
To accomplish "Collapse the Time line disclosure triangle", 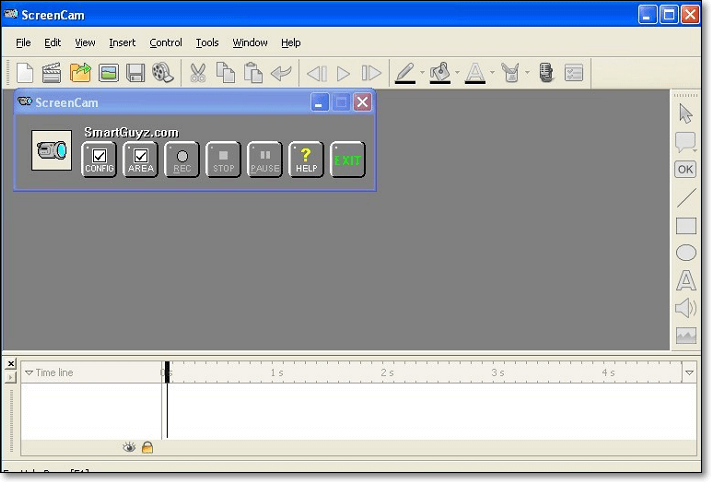I will 29,373.
